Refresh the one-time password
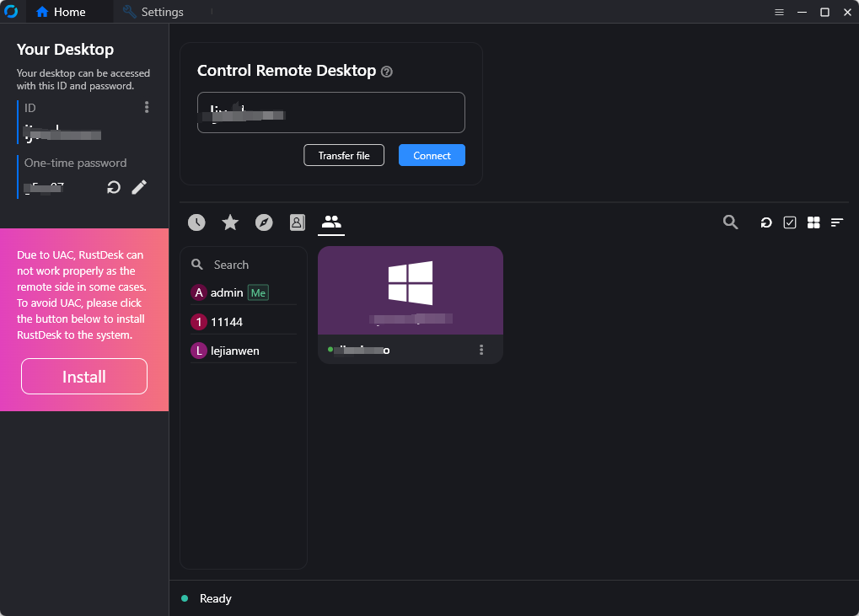Viewport: 859px width, 616px height. 114,187
